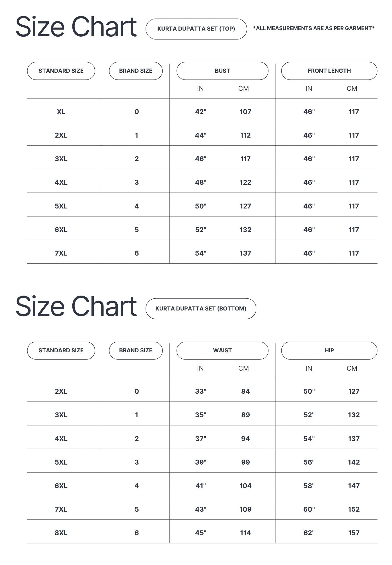Click the 42" bust inches value
Image resolution: width=392 pixels, height=565 pixels.
[x=201, y=112]
